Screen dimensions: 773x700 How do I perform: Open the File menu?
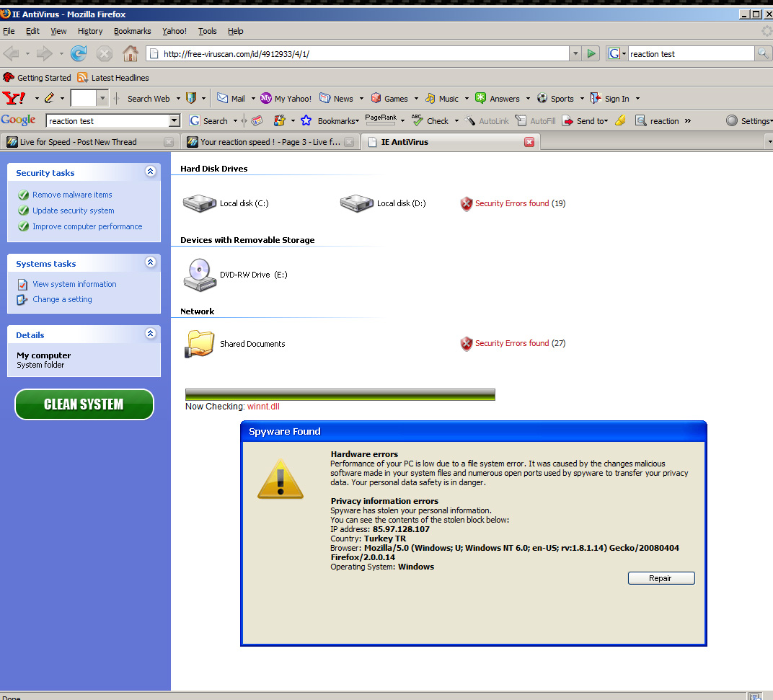tap(9, 31)
